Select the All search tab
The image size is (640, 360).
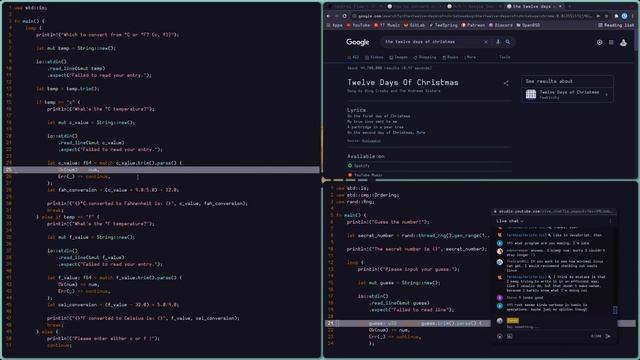353,57
